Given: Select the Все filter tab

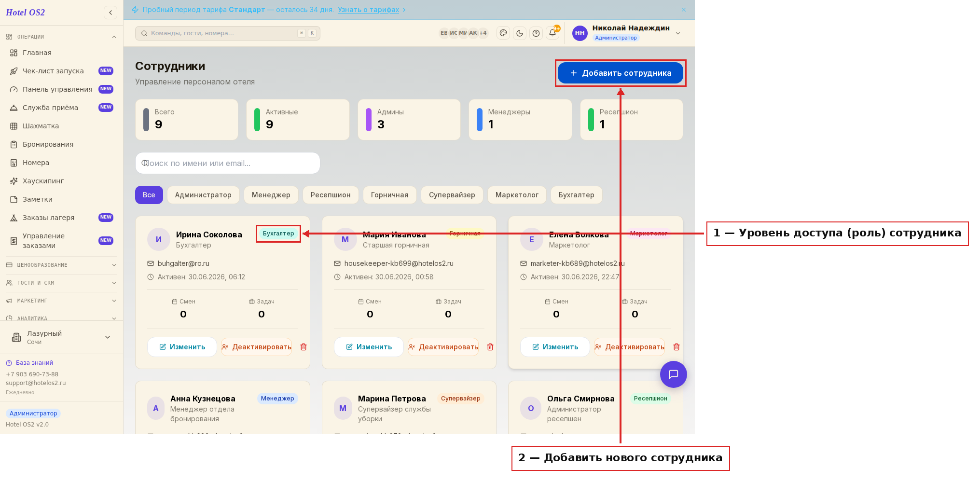Looking at the screenshot, I should click(149, 195).
